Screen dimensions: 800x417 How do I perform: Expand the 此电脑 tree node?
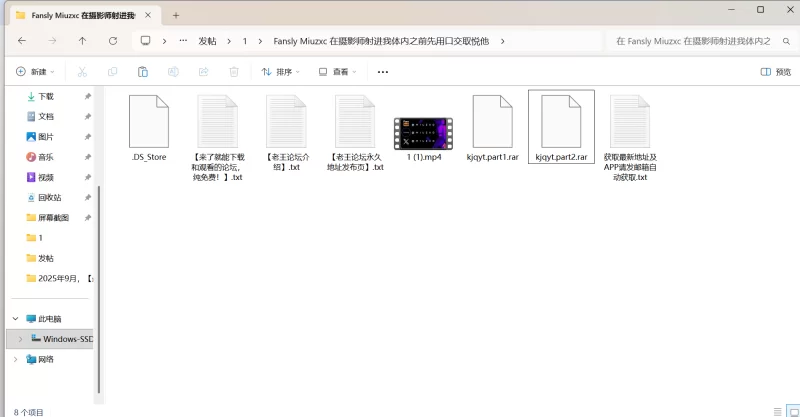16,319
